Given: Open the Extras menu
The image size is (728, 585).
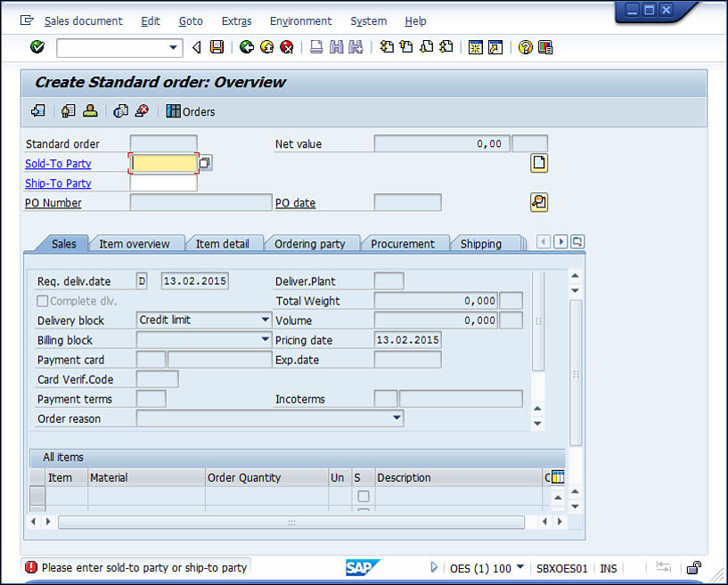Looking at the screenshot, I should (236, 21).
